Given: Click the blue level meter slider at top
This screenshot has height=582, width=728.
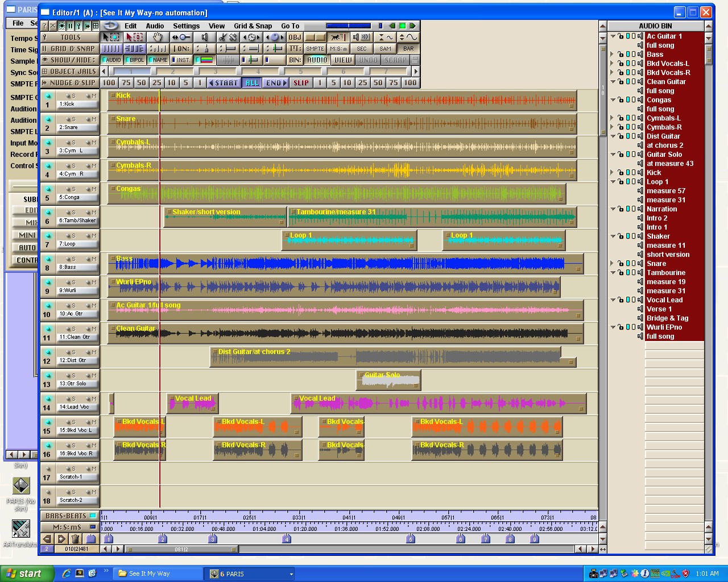Looking at the screenshot, I should tap(349, 26).
